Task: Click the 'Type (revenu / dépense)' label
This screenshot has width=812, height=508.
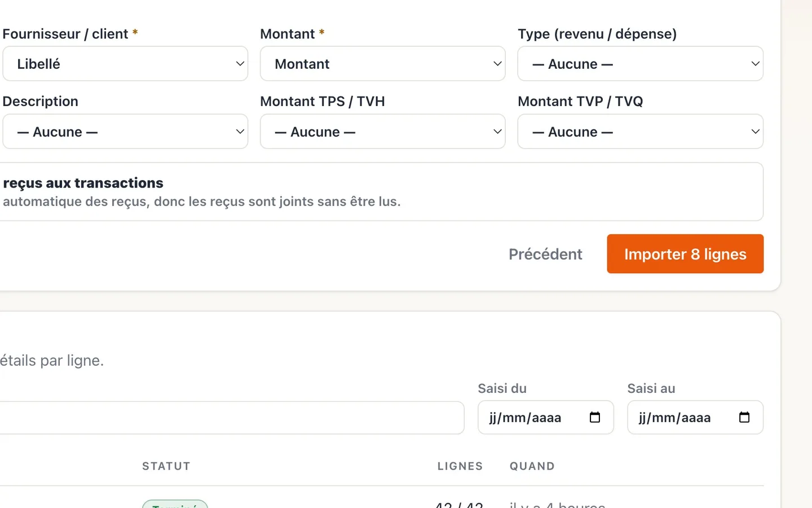Action: click(x=597, y=34)
